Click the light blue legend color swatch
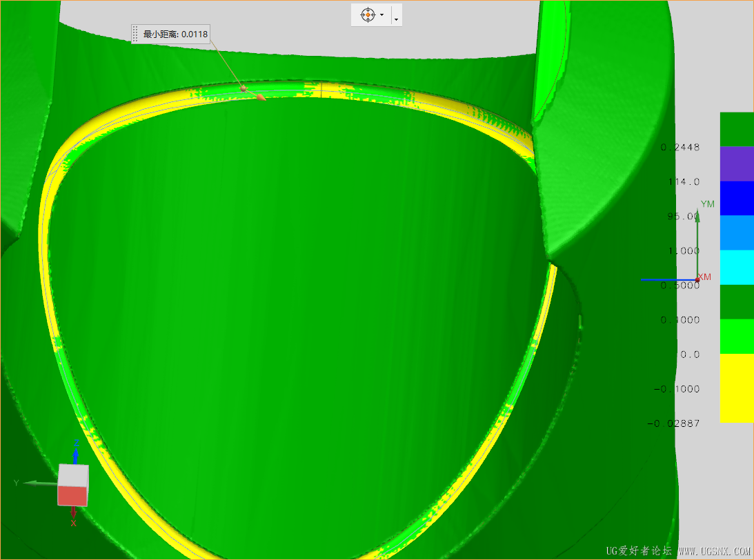 pos(737,232)
